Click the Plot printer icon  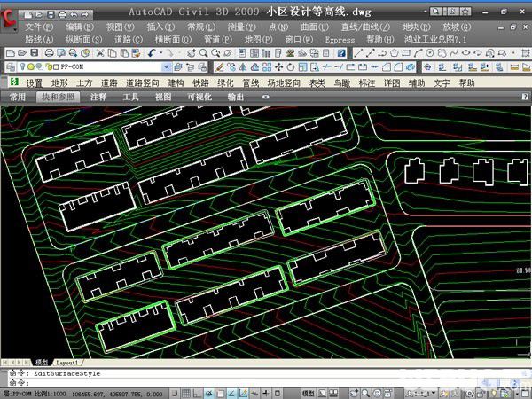point(50,53)
